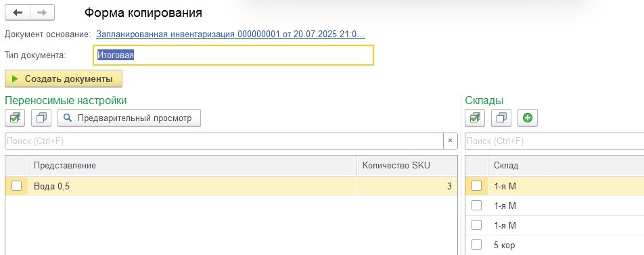Go forward with the right arrow button
644x255 pixels.
(x=42, y=13)
